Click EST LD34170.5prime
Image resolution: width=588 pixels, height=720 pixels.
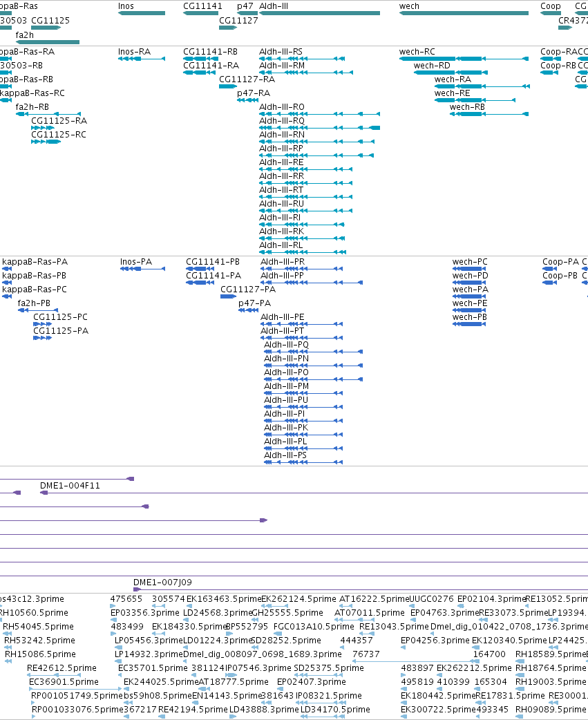click(322, 717)
